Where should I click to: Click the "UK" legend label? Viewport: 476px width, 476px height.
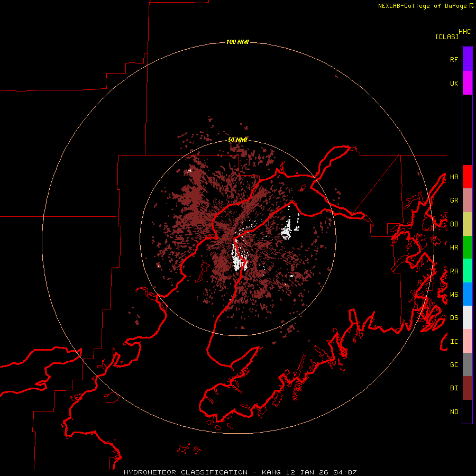pos(454,83)
